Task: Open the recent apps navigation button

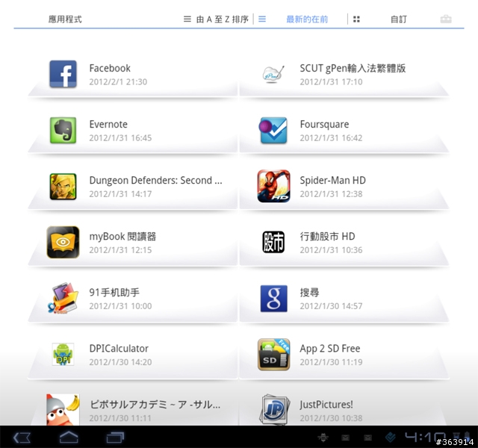Action: pyautogui.click(x=115, y=438)
